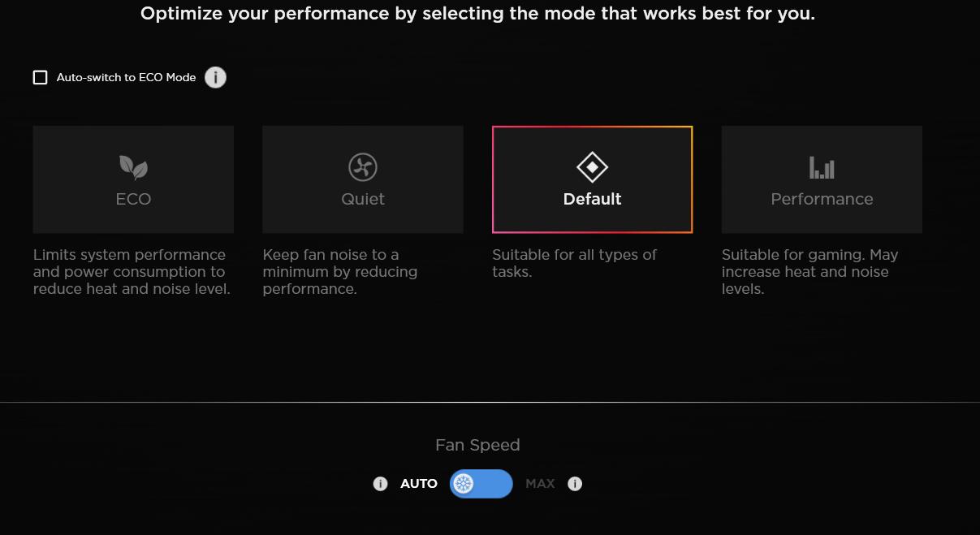
Task: Click the Performance bar-chart icon
Action: pos(822,168)
